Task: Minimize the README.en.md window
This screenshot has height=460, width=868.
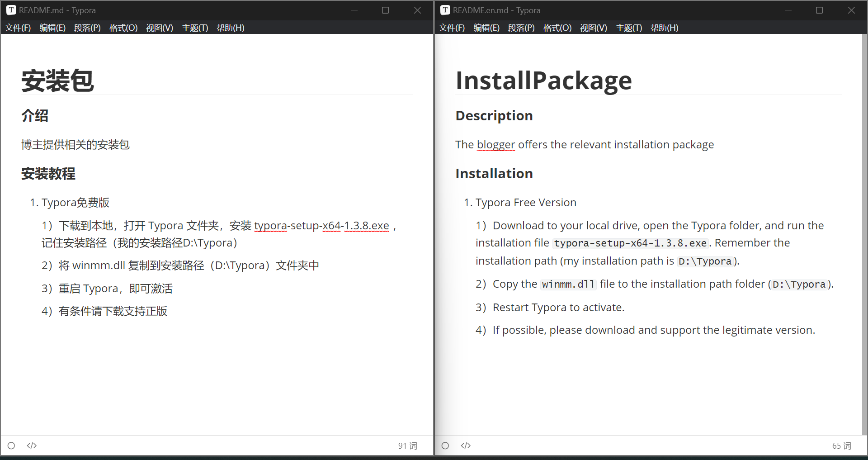Action: coord(788,10)
